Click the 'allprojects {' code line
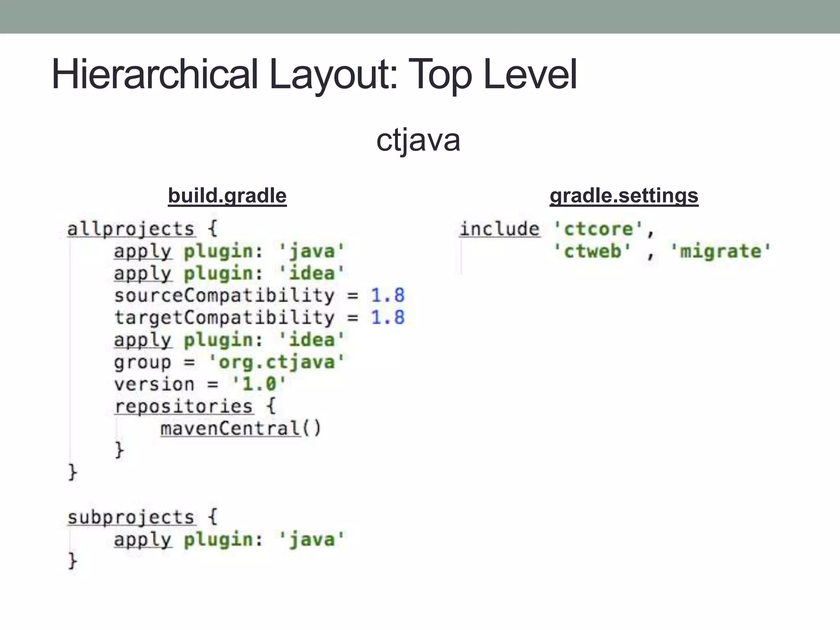840x630 pixels. 142,229
